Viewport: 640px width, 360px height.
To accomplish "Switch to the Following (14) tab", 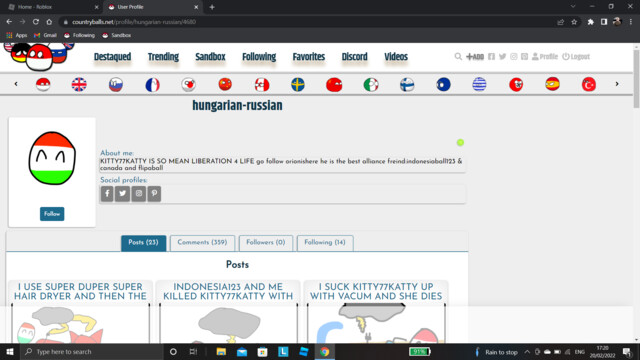I will [325, 243].
